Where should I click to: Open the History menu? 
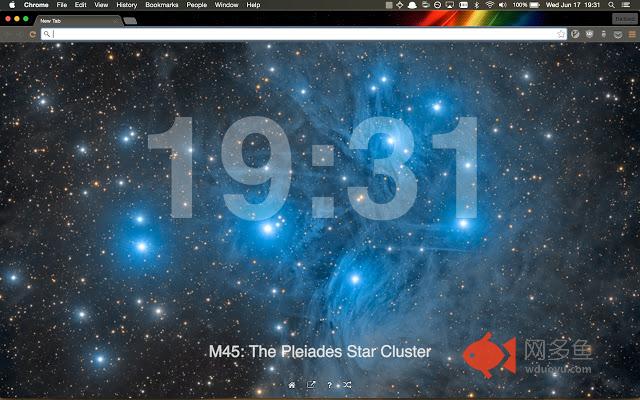126,5
